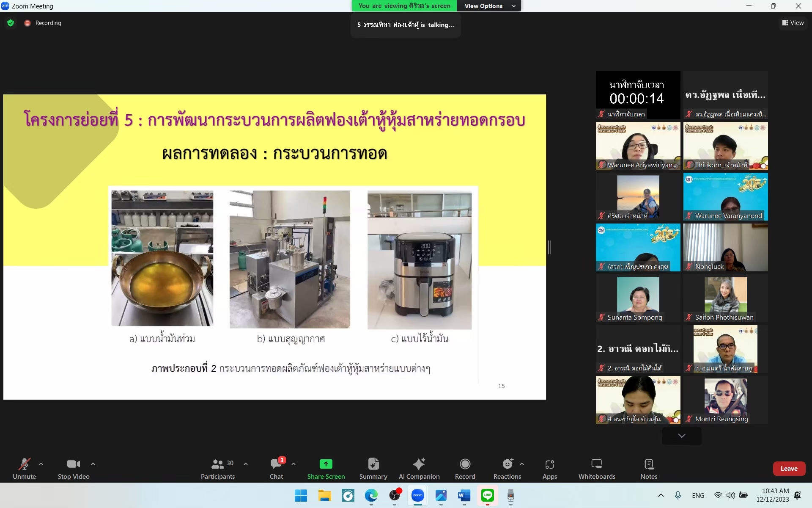The width and height of the screenshot is (812, 508).
Task: Expand audio settings arrow beside Unmute
Action: click(x=41, y=464)
